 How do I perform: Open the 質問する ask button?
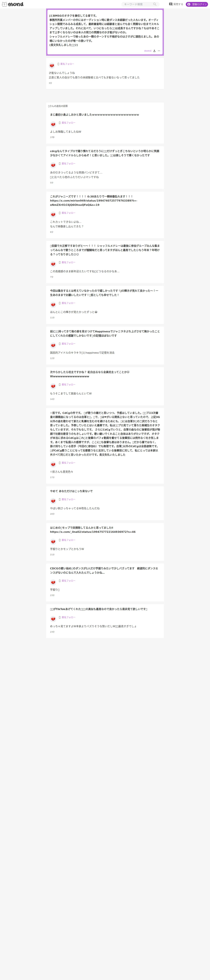pyautogui.click(x=176, y=4)
